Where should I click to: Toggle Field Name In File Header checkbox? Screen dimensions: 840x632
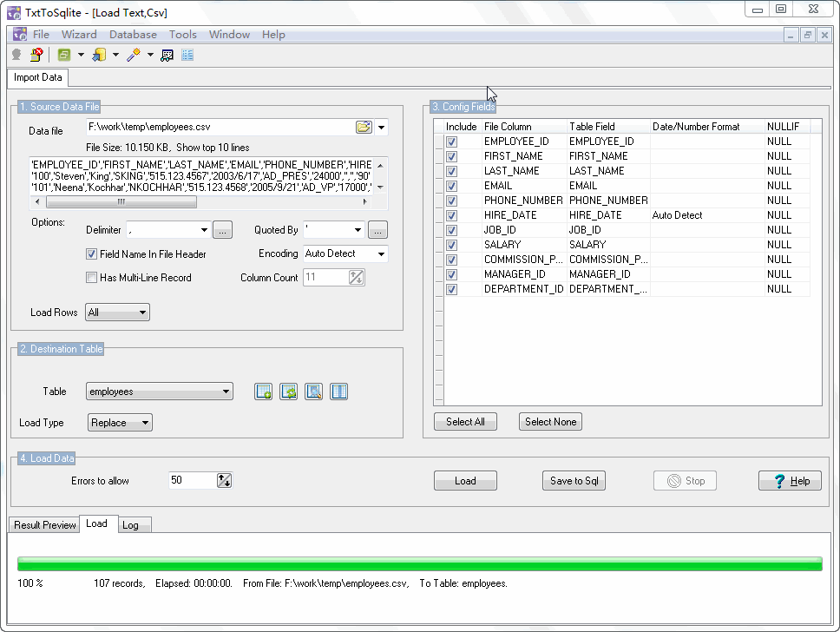click(x=92, y=254)
